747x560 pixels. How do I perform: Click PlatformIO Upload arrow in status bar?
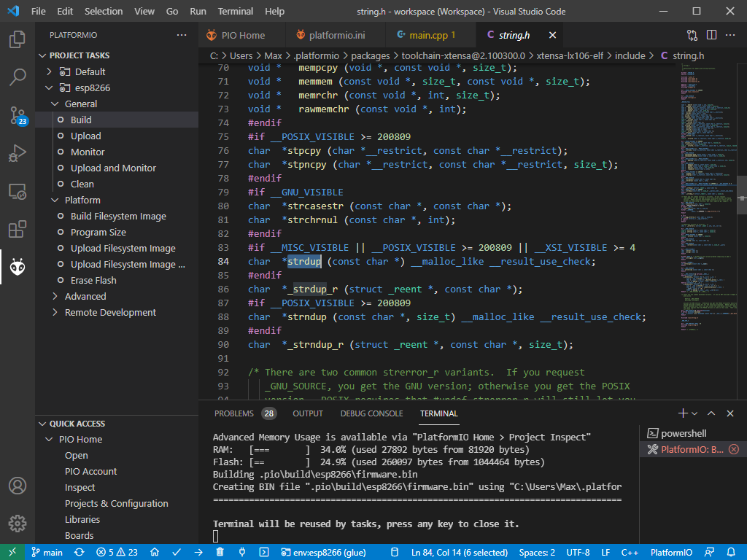click(x=199, y=553)
